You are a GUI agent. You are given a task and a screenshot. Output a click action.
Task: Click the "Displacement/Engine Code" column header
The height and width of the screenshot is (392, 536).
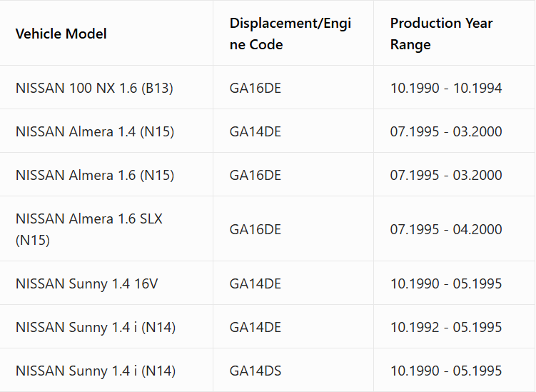click(x=290, y=34)
